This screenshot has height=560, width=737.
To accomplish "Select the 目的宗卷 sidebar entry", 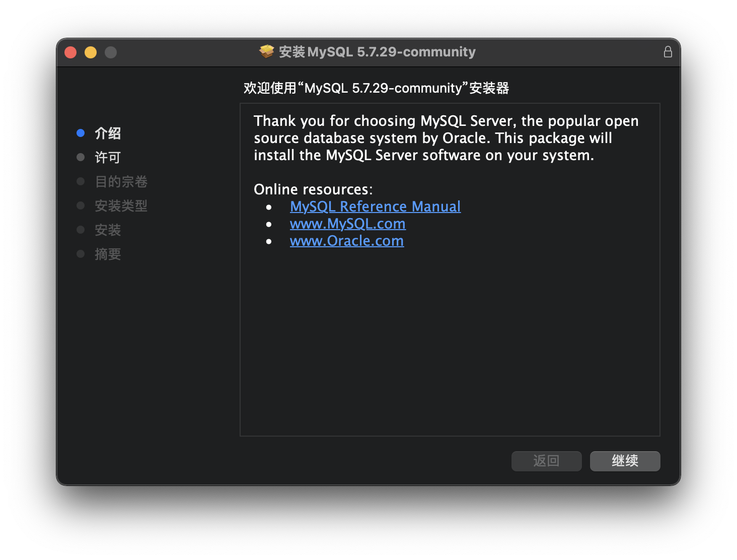I will point(121,181).
